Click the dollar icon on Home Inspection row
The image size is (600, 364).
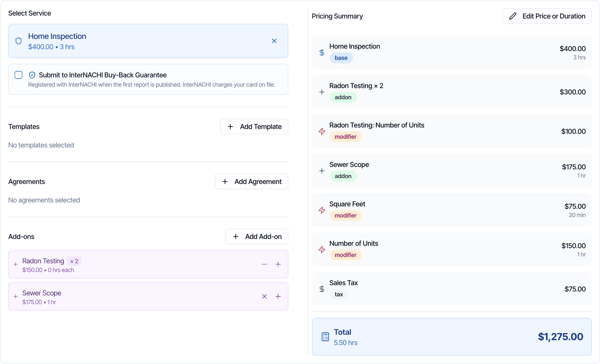point(322,53)
